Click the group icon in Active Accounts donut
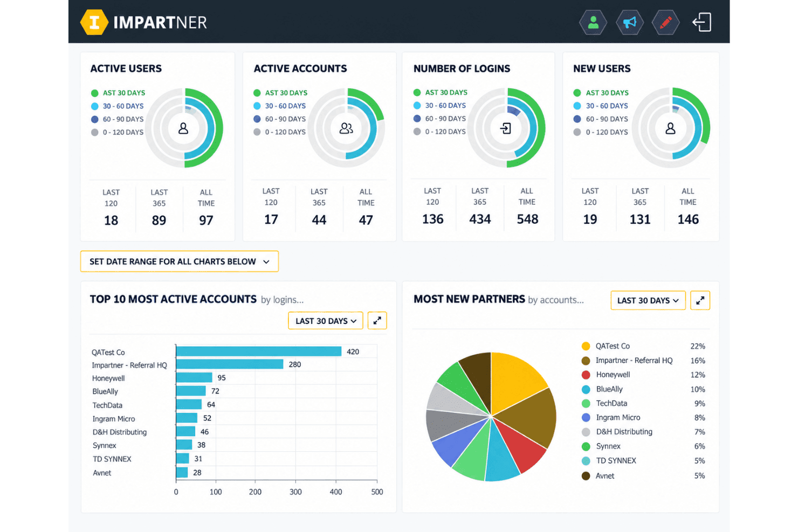798x532 pixels. (346, 128)
